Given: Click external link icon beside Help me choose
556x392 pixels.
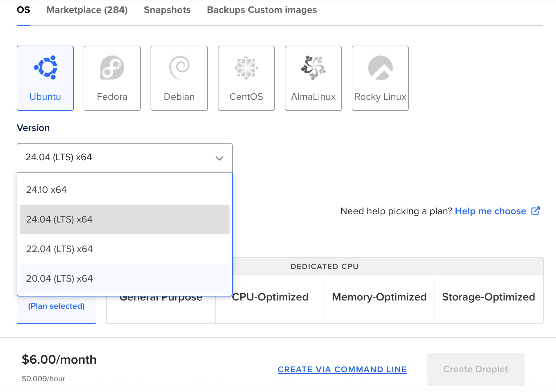Looking at the screenshot, I should 535,211.
